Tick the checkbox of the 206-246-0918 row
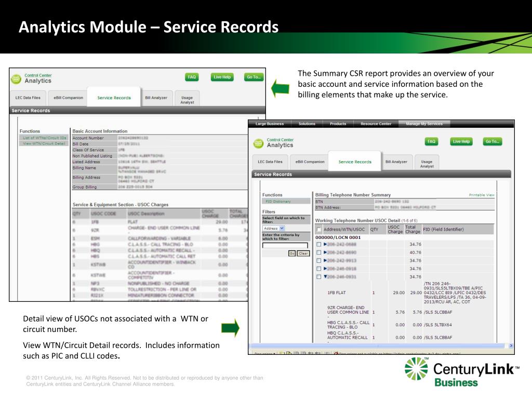Viewport: 532px width, 399px height. pos(318,269)
